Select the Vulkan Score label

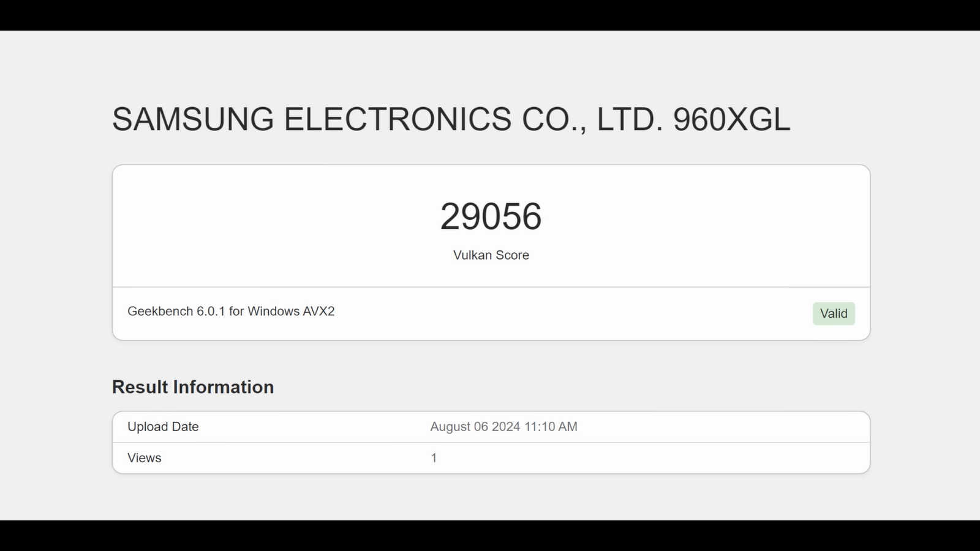click(491, 255)
